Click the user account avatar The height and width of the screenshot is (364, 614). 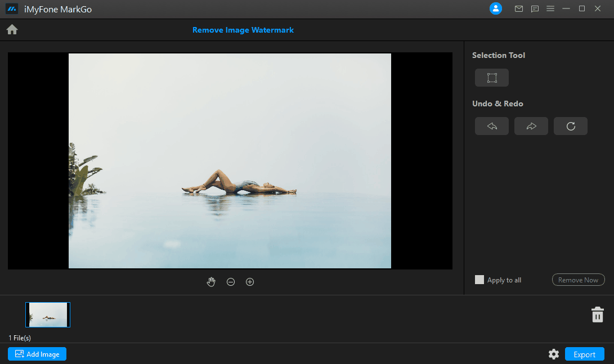[495, 8]
